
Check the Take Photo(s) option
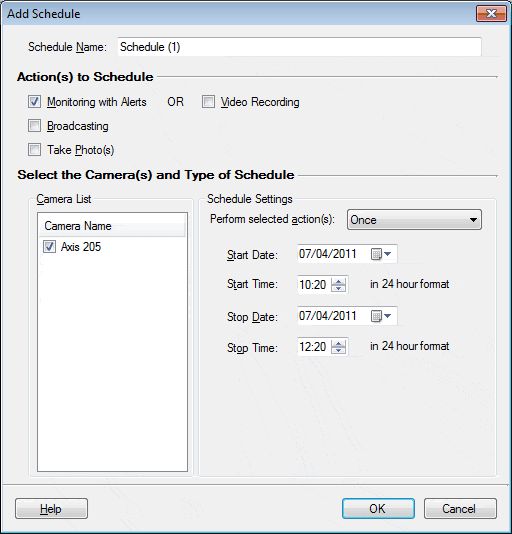[x=34, y=150]
